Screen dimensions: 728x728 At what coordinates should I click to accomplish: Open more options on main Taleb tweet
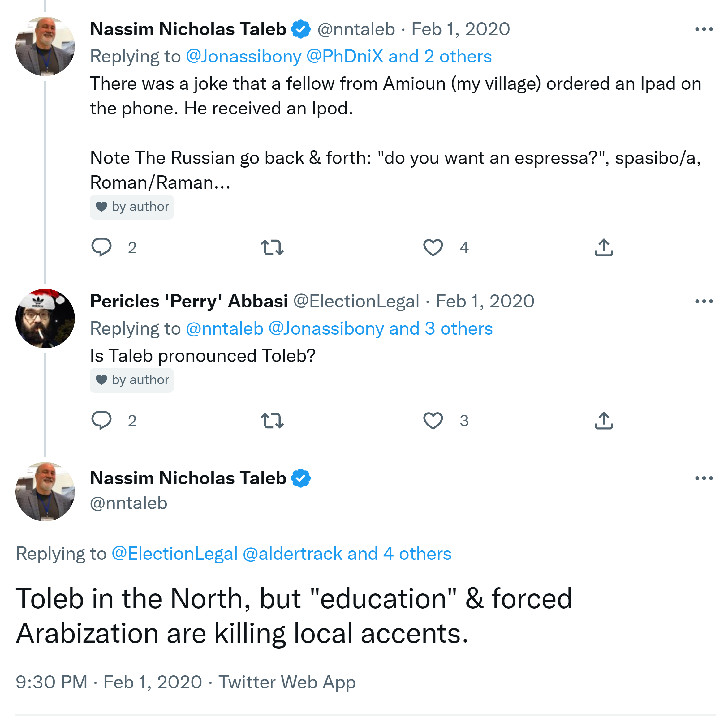click(x=704, y=478)
